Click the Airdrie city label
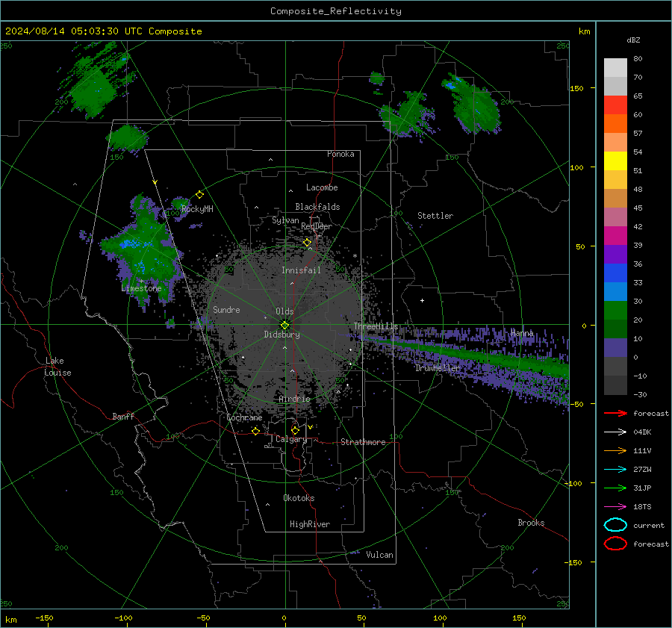The height and width of the screenshot is (628, 672). [x=294, y=399]
